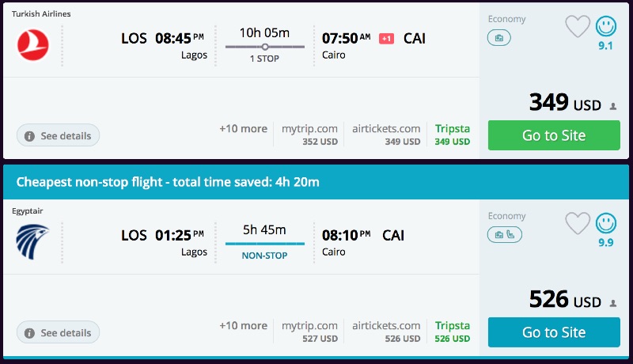Viewport: 633px width, 364px height.
Task: Choose airtickets.com offer at 526 USD
Action: [x=386, y=332]
